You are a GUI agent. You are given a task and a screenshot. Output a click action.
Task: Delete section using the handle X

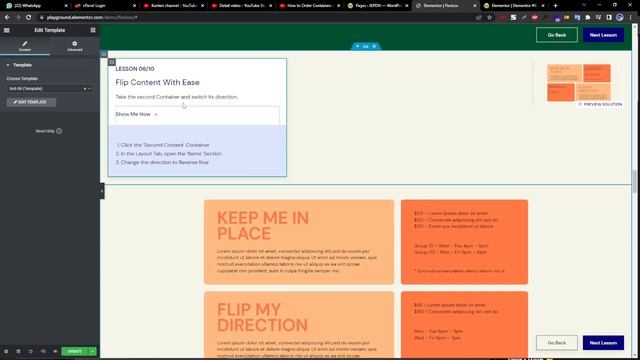(x=374, y=47)
